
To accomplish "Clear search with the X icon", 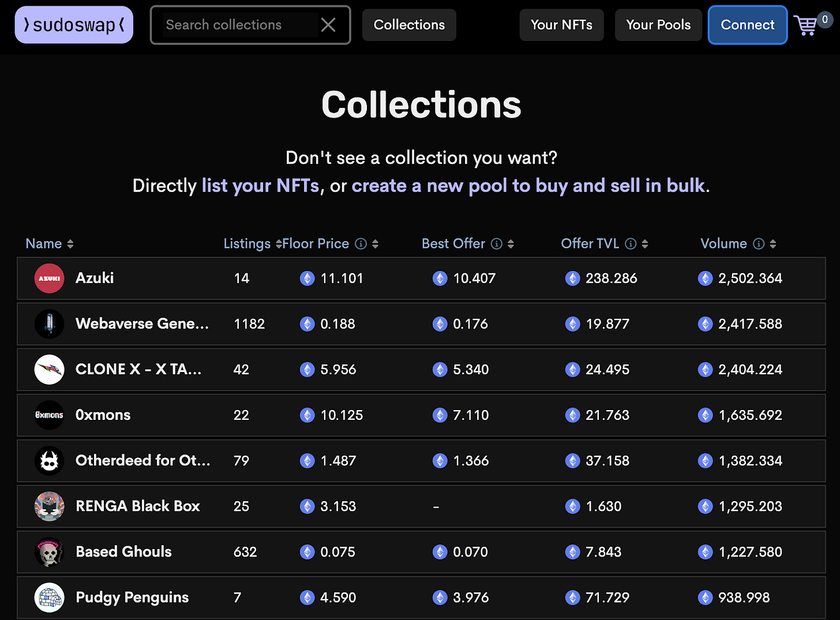I will click(328, 25).
